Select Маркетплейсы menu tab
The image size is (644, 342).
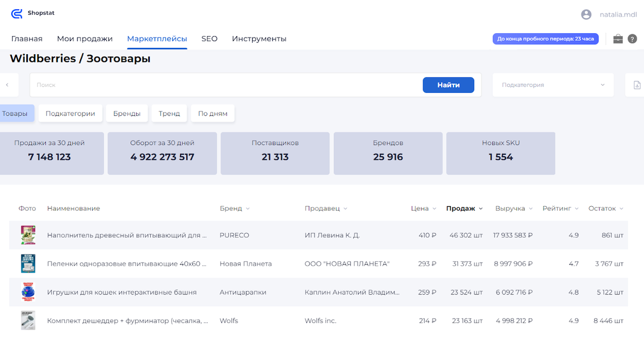tap(157, 39)
